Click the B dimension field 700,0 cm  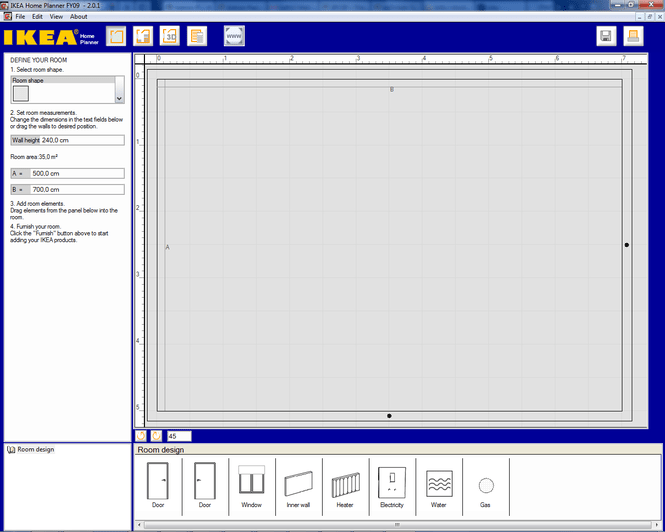point(67,189)
